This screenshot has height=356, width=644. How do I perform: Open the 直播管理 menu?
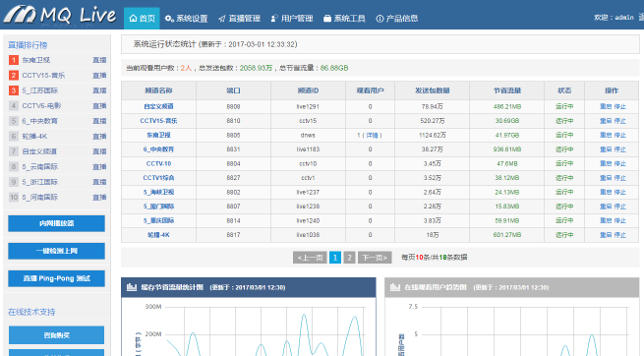pos(240,19)
